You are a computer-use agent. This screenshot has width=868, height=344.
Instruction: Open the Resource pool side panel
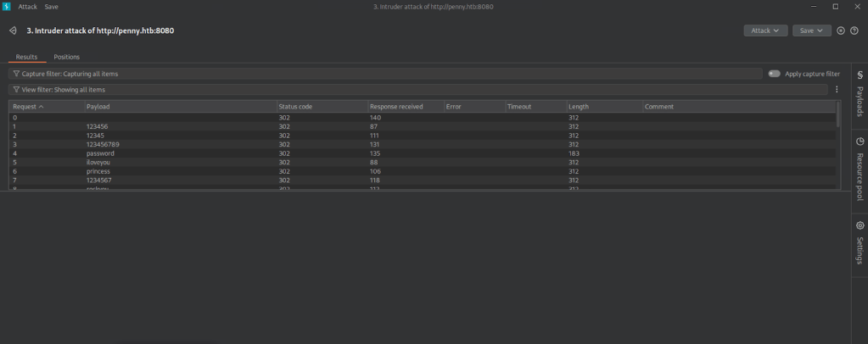click(x=860, y=169)
